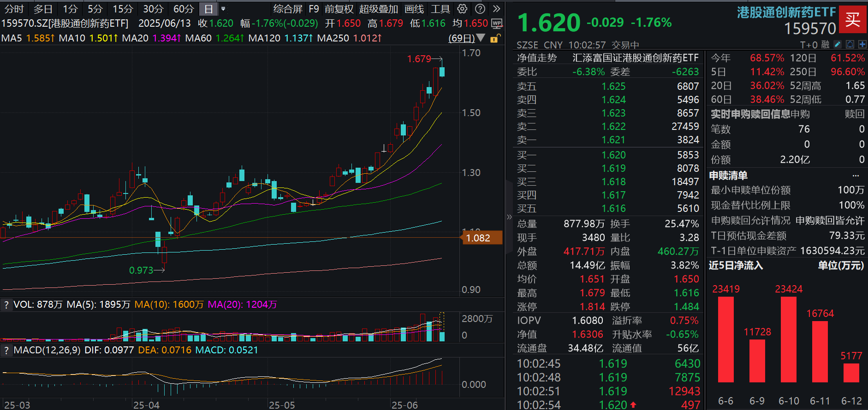Toggle 前复权 price adjustment mode
This screenshot has width=868, height=410.
click(339, 9)
